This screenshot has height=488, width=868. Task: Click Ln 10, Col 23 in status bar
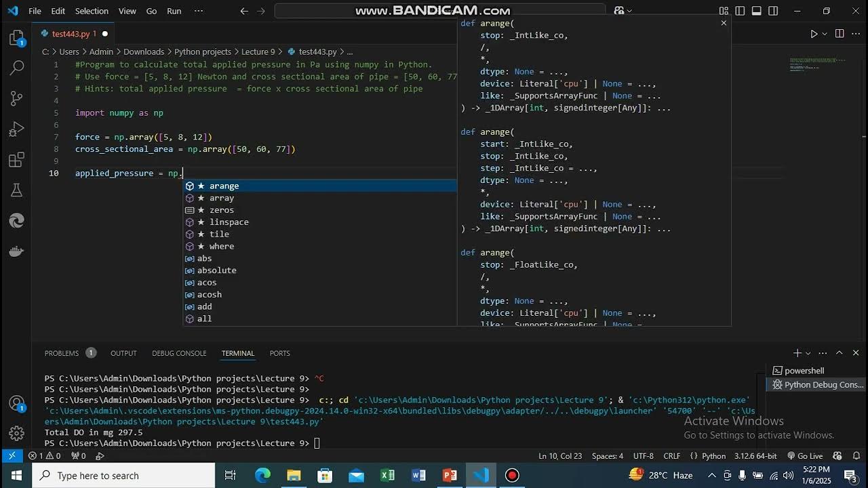pos(560,456)
